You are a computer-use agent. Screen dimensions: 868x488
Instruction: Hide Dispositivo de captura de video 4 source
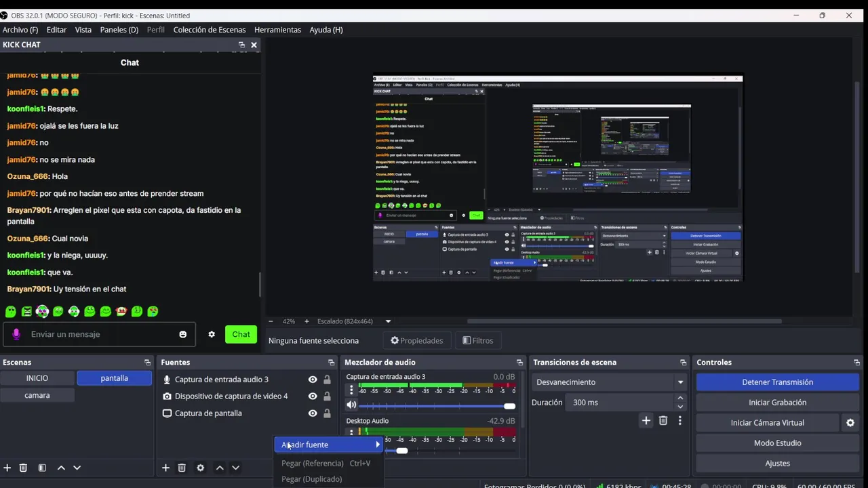pyautogui.click(x=313, y=396)
